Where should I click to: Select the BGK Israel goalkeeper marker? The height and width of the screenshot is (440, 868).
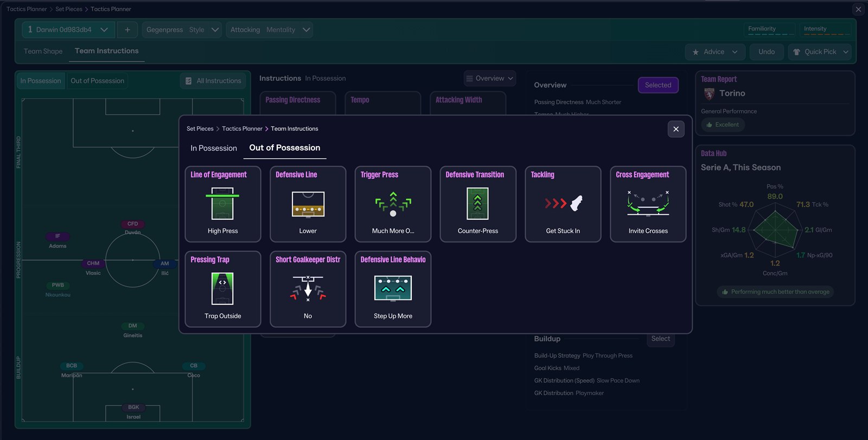click(x=133, y=407)
